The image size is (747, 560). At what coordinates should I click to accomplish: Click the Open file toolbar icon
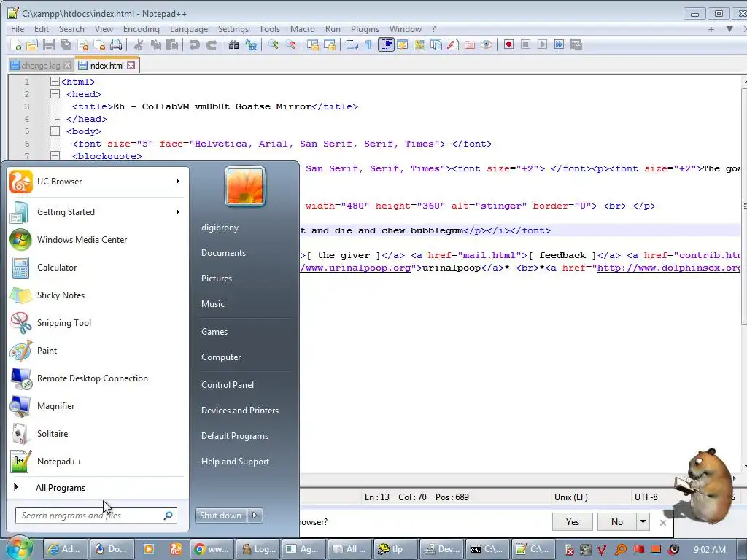(x=32, y=44)
